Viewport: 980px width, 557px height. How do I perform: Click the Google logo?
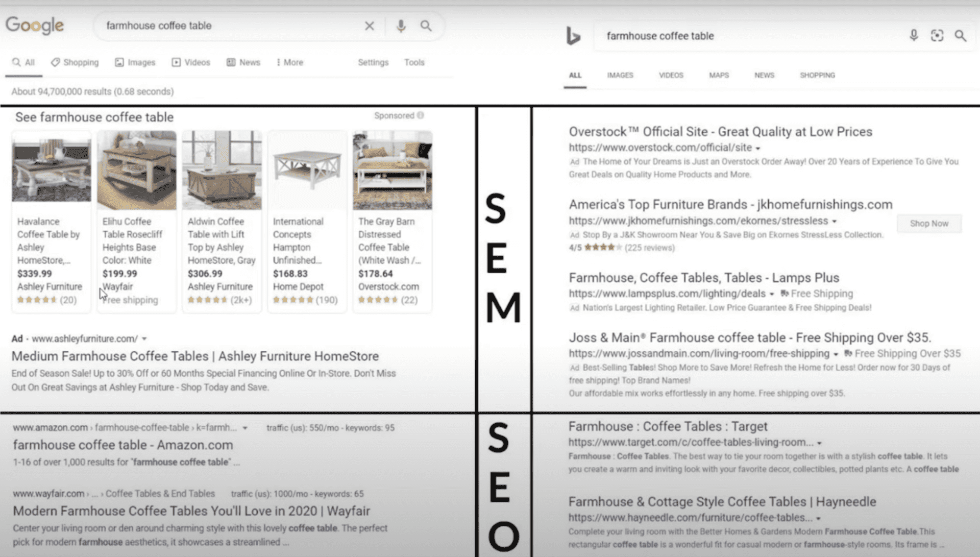(x=35, y=25)
